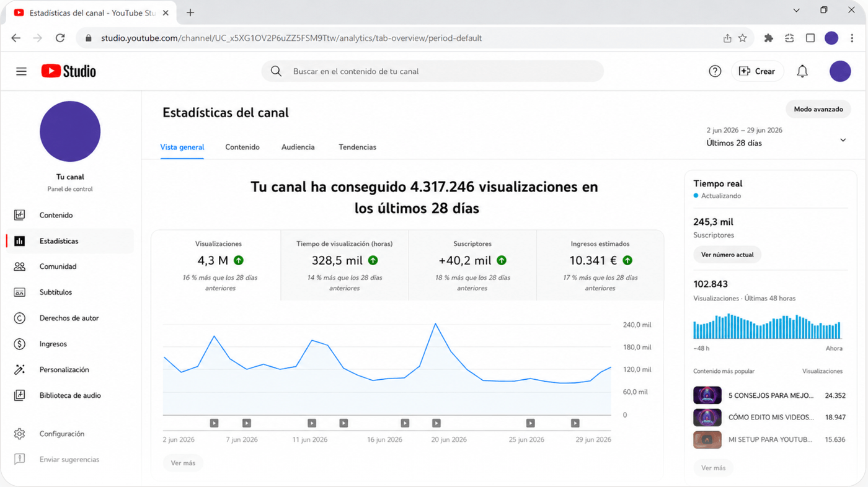This screenshot has height=487, width=868.
Task: Open CÓMO EDITO MIS VIDEOS thumbnail
Action: tap(707, 417)
